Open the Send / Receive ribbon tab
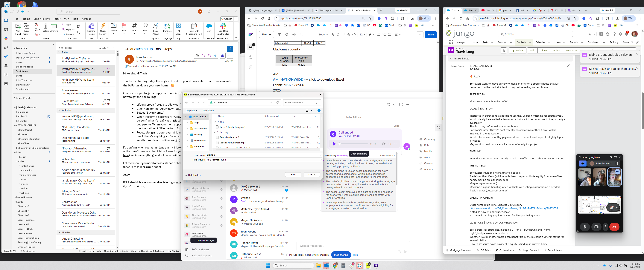Viewport: 644px width, 270px height. (42, 19)
